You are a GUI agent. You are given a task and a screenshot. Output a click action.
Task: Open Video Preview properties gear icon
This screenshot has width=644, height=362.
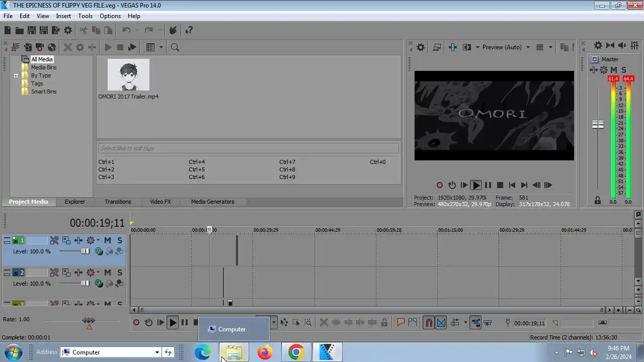tap(421, 47)
